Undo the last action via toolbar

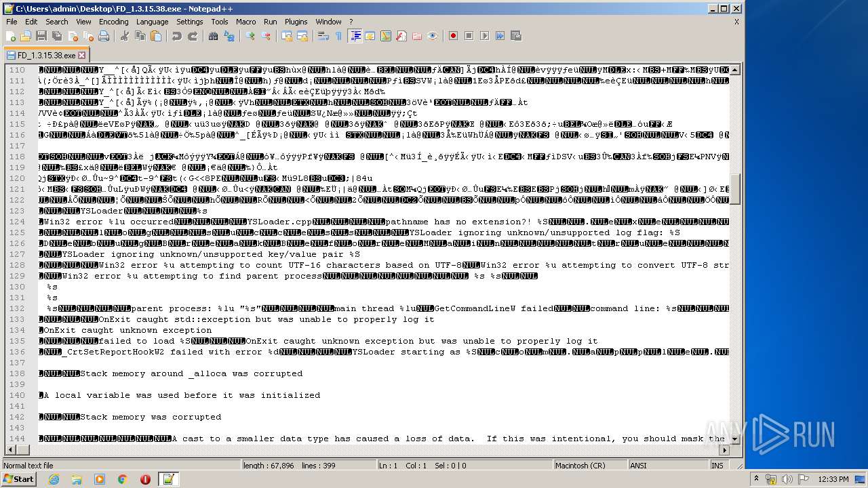click(x=177, y=36)
